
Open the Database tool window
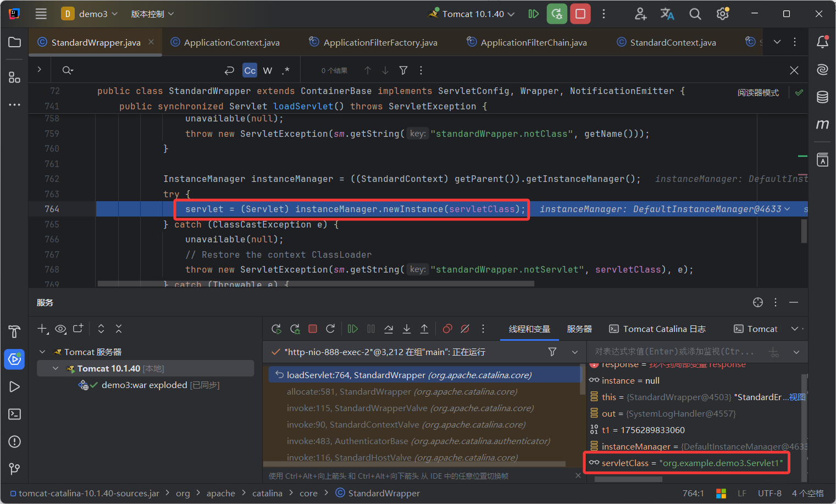click(822, 97)
